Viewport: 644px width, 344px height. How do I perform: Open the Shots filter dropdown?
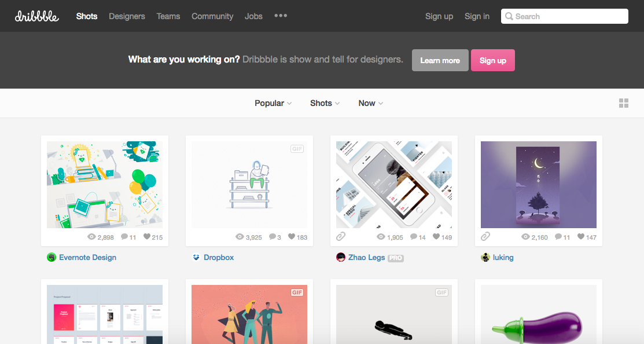coord(324,103)
